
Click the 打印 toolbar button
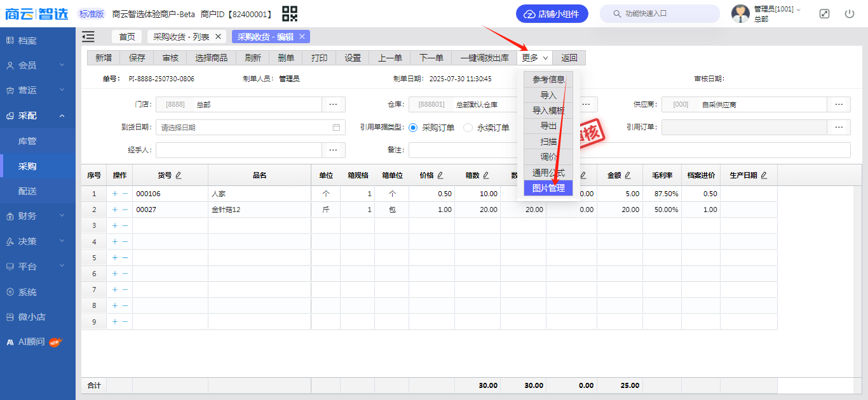320,58
